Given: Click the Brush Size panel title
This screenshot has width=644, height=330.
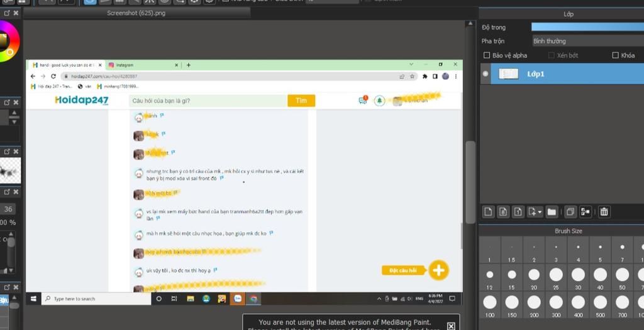Looking at the screenshot, I should [x=569, y=231].
